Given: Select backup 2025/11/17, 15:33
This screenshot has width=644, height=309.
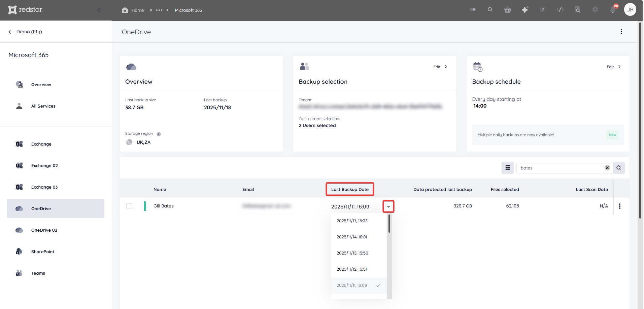Looking at the screenshot, I should tap(359, 221).
